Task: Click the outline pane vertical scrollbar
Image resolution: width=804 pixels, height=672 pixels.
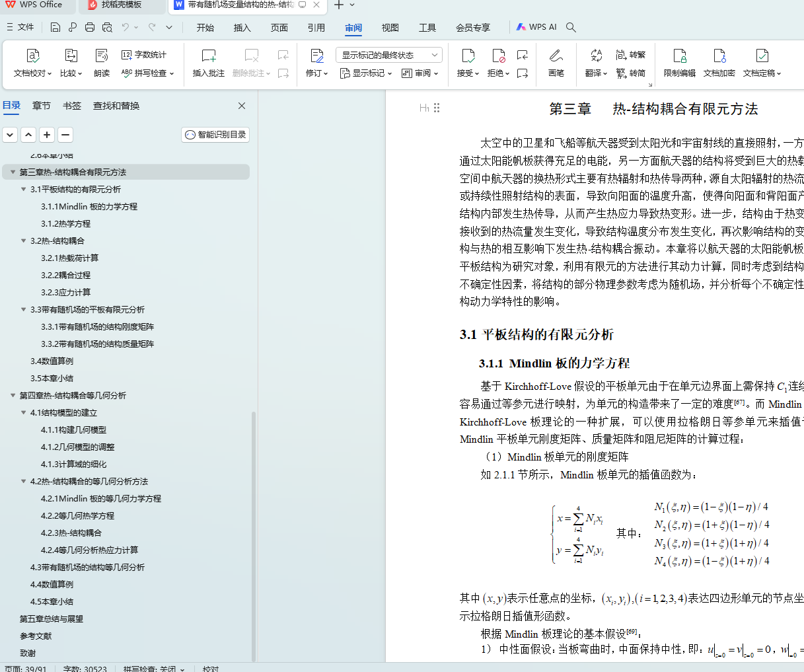Action: coord(254,536)
